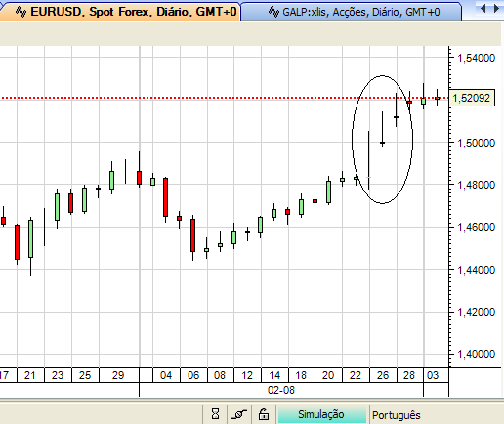Click date label 28 on time axis
Viewport: 504px width, 424px height.
(x=409, y=375)
